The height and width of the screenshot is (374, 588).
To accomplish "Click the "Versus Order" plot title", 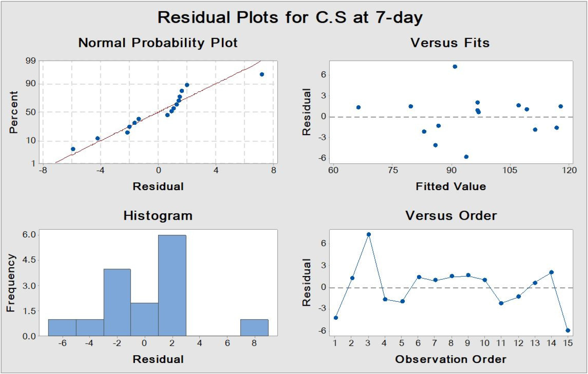I will 451,215.
